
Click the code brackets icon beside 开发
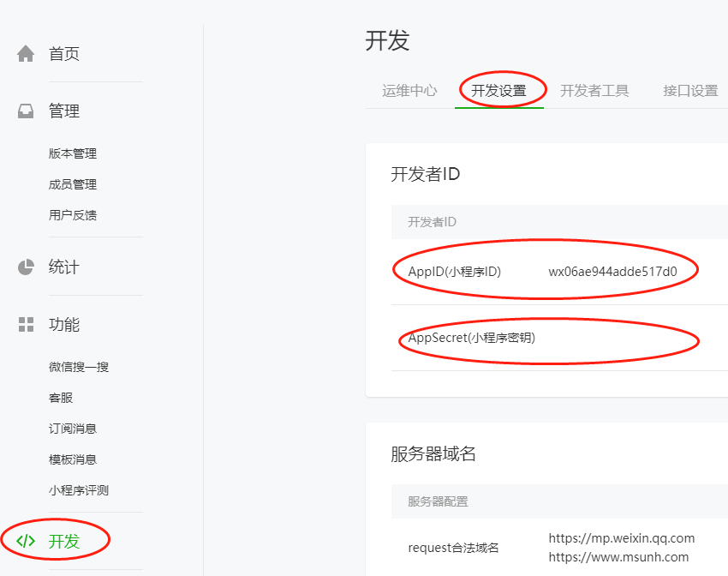pos(26,541)
